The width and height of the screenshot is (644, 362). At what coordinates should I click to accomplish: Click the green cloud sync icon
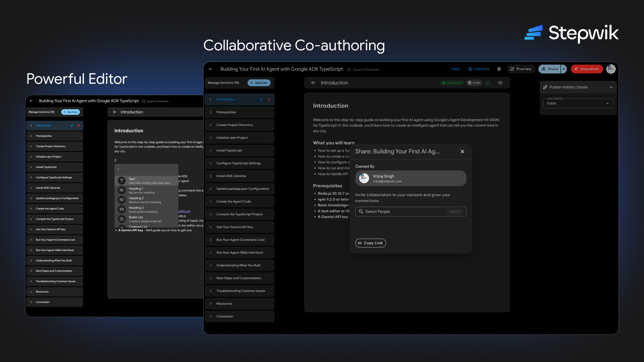pos(488,83)
